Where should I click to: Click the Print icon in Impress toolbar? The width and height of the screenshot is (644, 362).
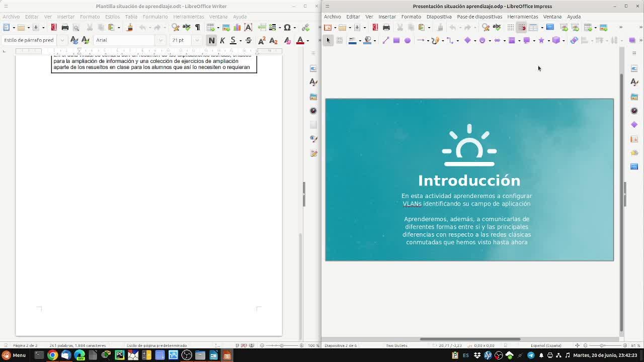point(386,27)
